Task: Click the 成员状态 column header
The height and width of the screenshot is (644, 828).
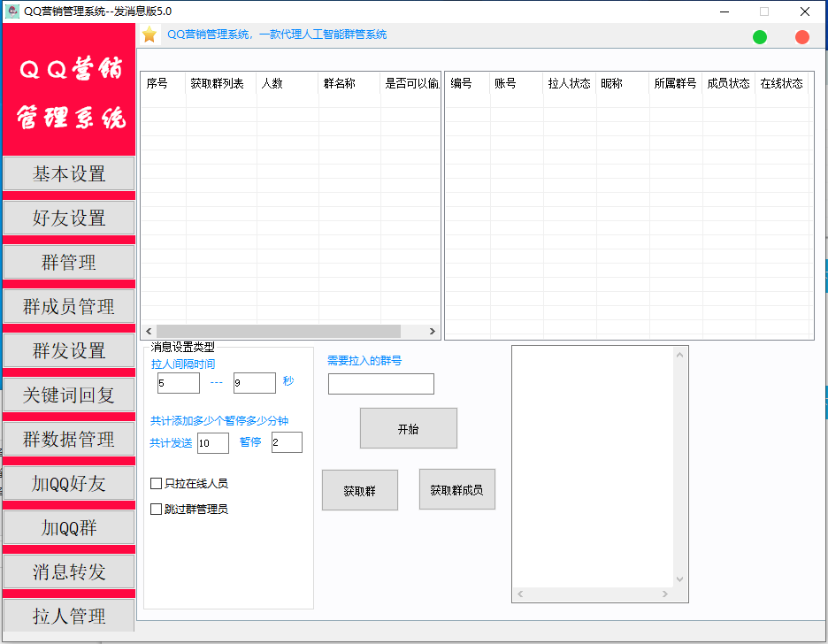Action: 729,83
